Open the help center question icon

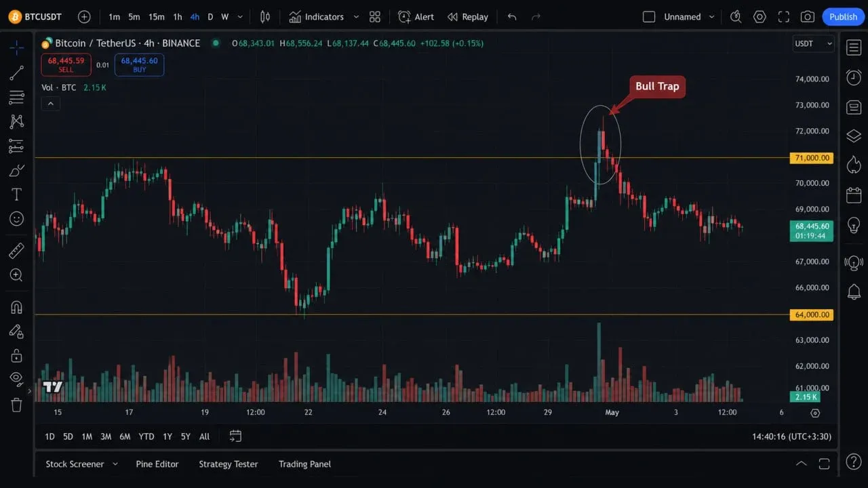pyautogui.click(x=854, y=463)
